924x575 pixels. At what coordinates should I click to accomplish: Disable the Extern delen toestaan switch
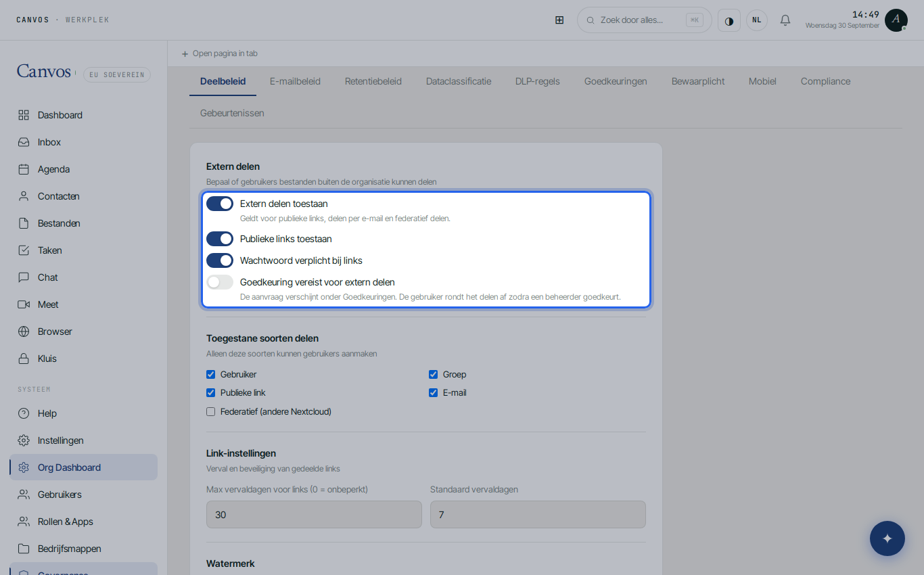(220, 204)
